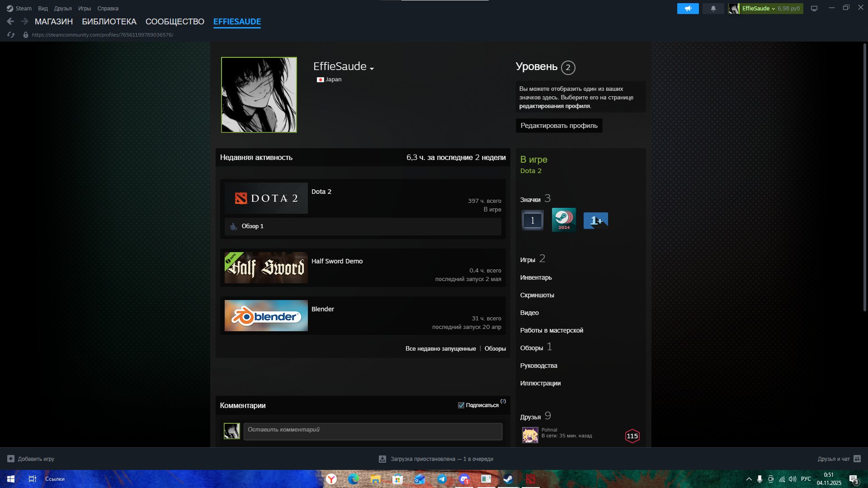The height and width of the screenshot is (488, 868).
Task: Open the Steam Replay 2024 badge
Action: point(564,220)
